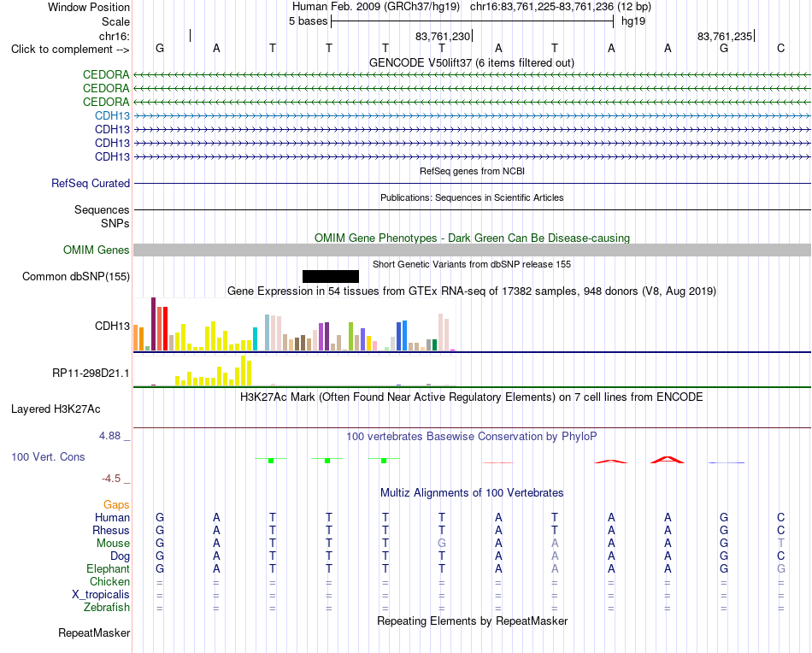Click Short Genetic Variants from dbSNP title

point(472,264)
